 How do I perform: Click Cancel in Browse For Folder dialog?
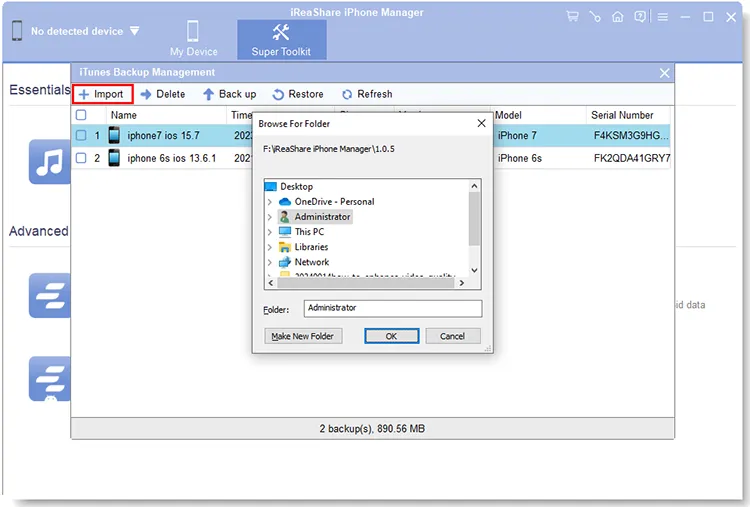[x=452, y=336]
